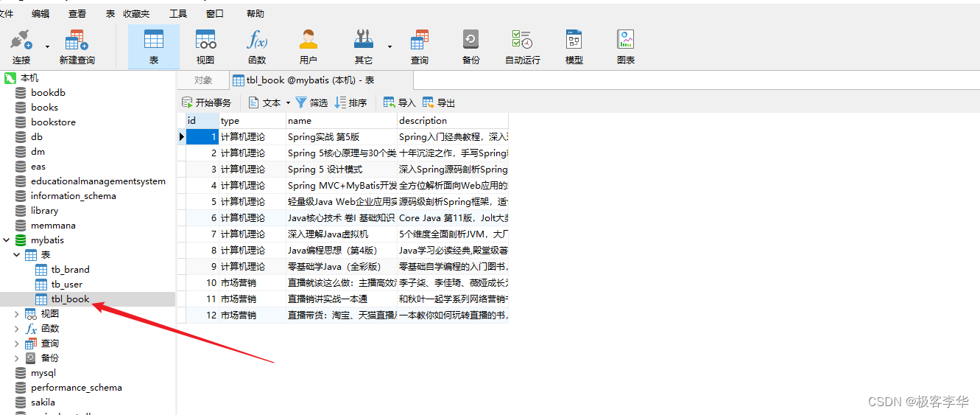Viewport: 980px width, 415px height.
Task: Click the cell '零基础学Java（全彩版）'
Action: (342, 266)
